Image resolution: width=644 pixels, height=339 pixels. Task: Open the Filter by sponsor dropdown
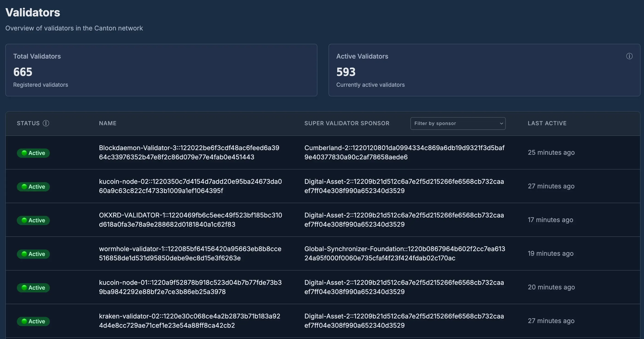[x=457, y=123]
